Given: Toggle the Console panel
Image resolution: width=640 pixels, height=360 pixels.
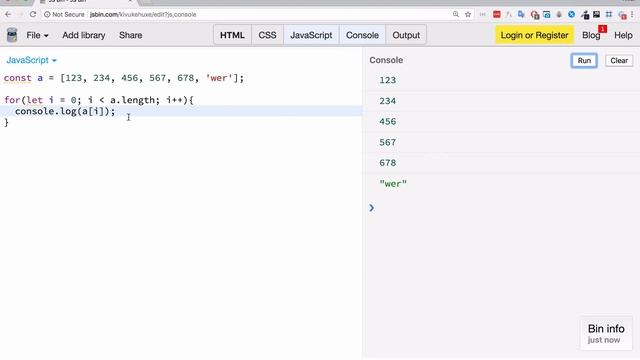Looking at the screenshot, I should [x=362, y=35].
